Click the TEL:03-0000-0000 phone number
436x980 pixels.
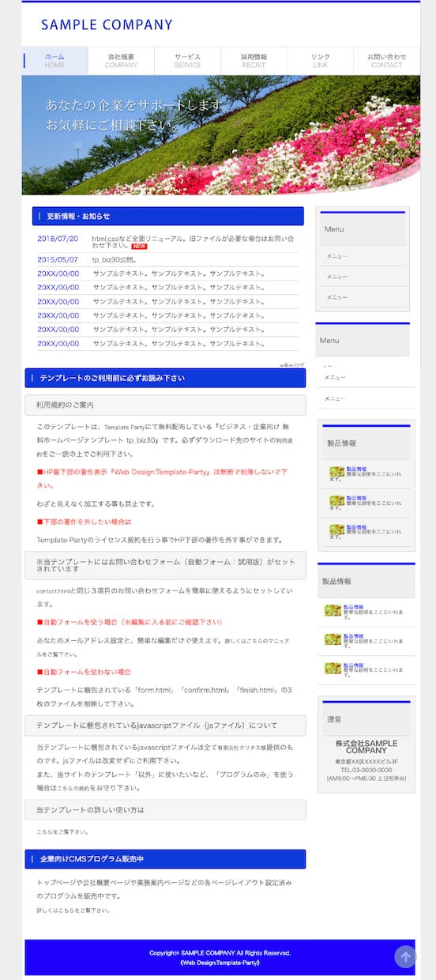click(366, 770)
